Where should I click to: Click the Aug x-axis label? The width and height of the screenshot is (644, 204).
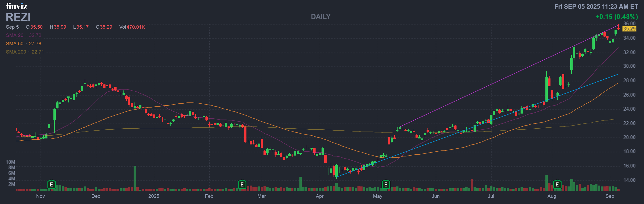[551, 196]
